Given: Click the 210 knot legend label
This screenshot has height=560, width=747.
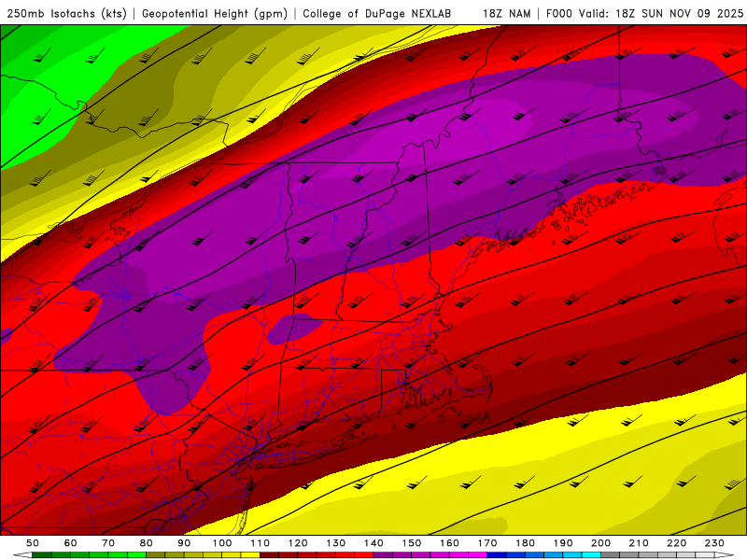Looking at the screenshot, I should coord(639,543).
